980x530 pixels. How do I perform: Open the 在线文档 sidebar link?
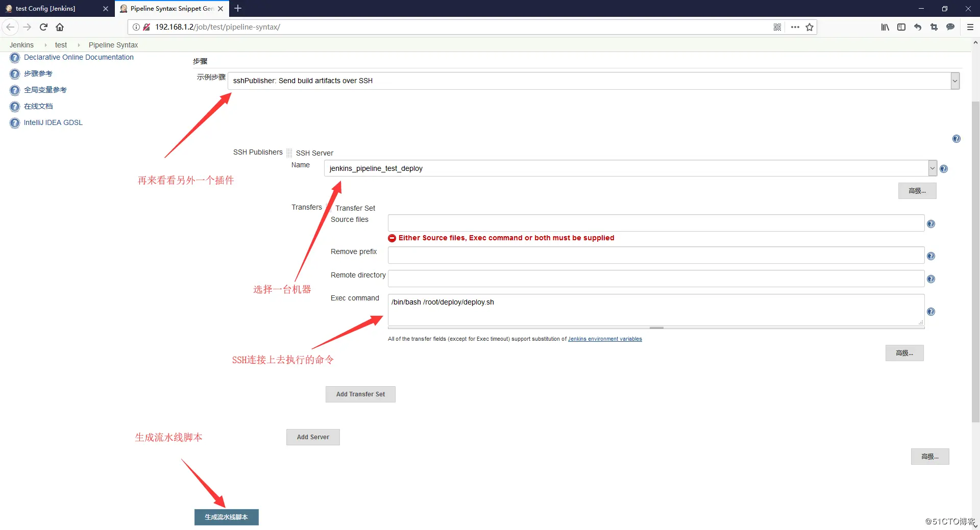[38, 106]
